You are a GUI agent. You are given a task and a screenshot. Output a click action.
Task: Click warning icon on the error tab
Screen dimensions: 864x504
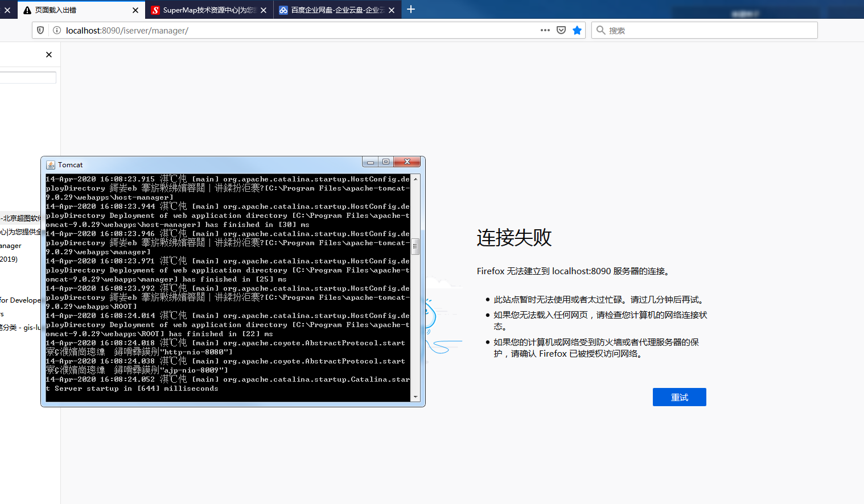(27, 10)
